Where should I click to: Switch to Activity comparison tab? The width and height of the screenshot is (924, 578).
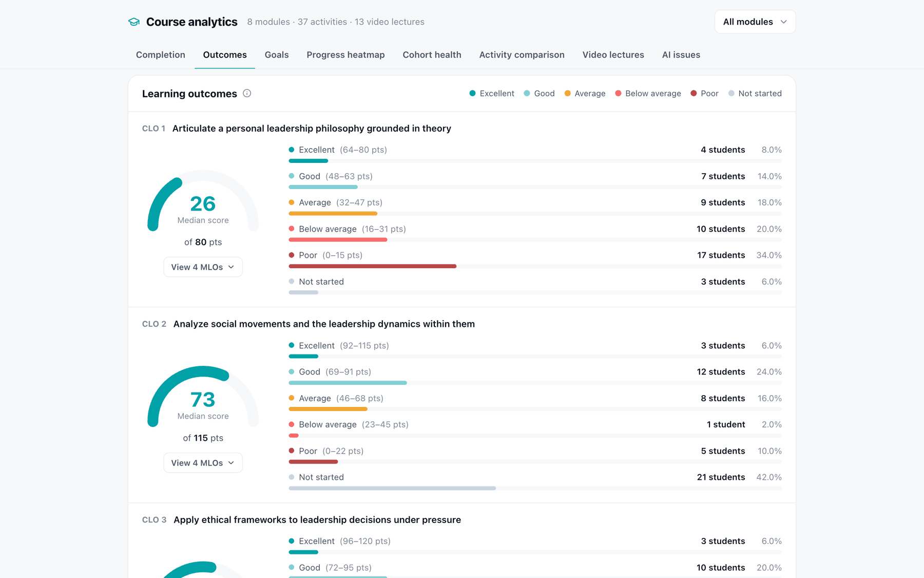pos(522,55)
